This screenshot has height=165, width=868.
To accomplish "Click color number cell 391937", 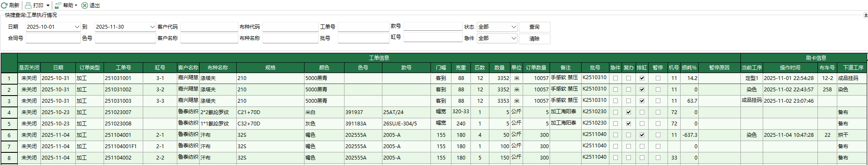I will (363, 112).
